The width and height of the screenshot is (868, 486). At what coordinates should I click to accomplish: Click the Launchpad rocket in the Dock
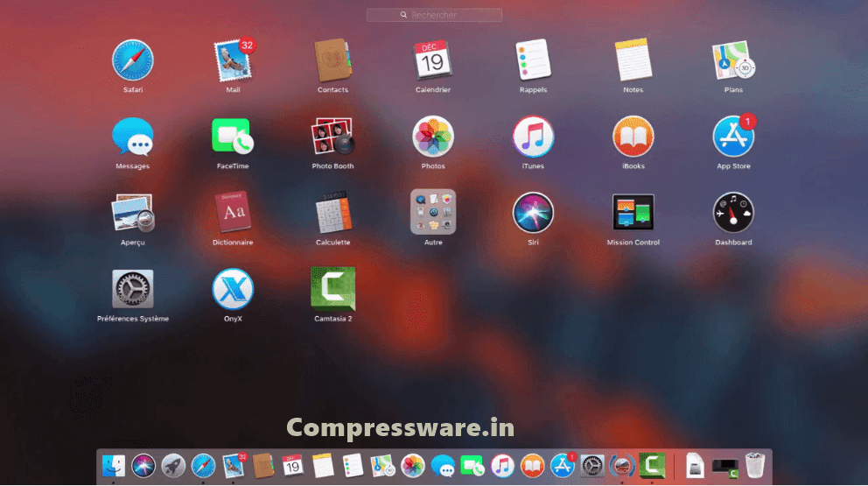tap(173, 466)
